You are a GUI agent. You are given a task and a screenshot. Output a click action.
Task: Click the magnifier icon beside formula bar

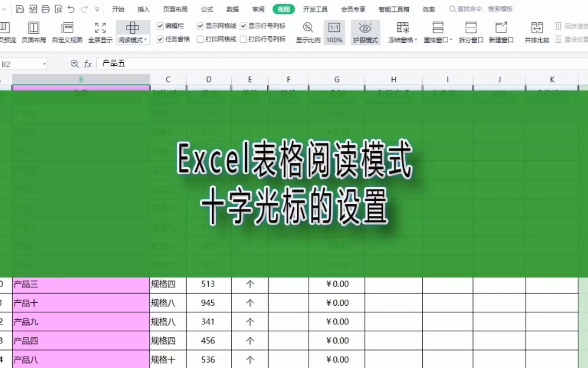coord(75,64)
